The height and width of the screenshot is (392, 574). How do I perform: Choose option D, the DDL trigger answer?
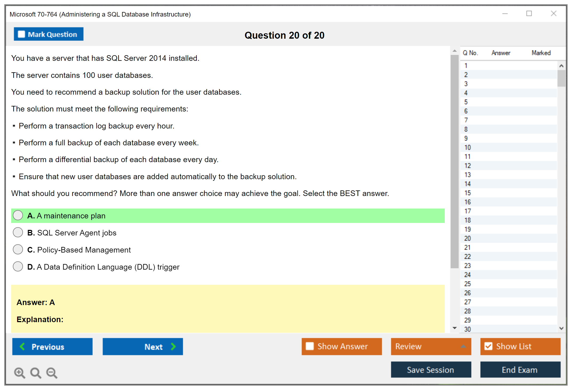[18, 267]
